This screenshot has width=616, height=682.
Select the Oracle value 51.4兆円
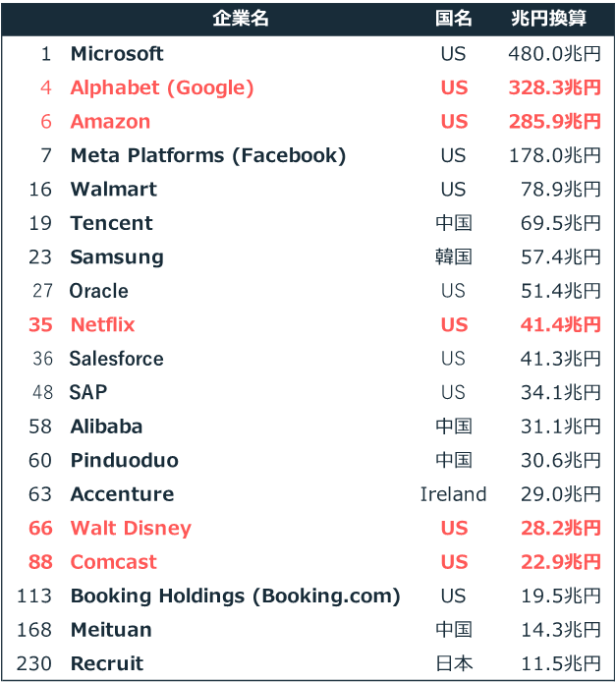[561, 291]
